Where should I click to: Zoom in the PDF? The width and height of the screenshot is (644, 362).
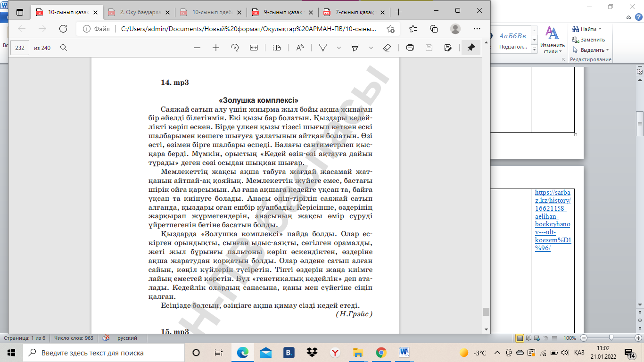pos(216,48)
